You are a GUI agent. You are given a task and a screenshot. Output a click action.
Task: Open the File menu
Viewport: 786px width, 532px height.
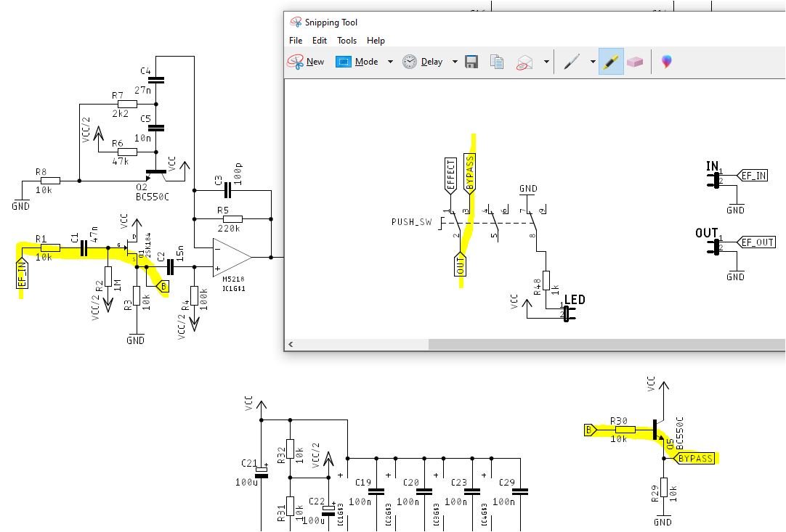tap(296, 41)
